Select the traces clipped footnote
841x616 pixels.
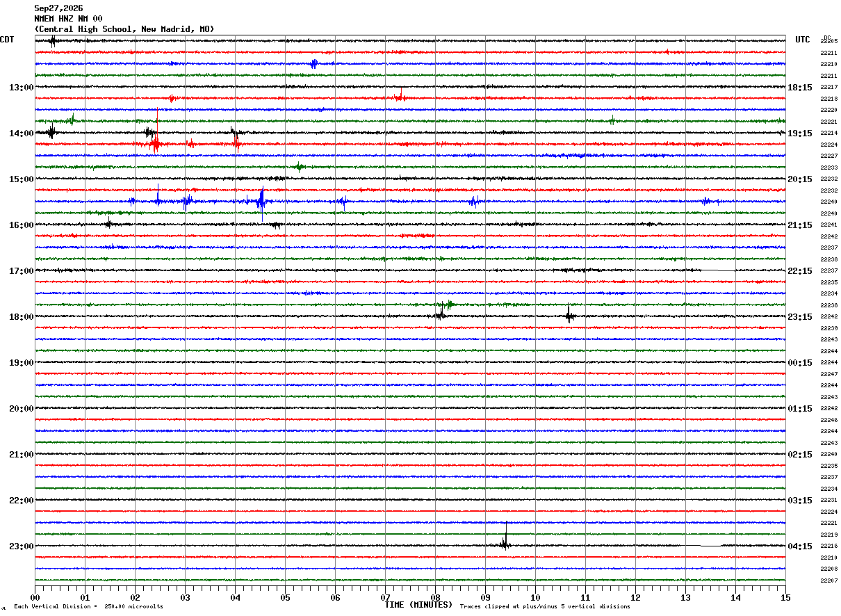545,607
